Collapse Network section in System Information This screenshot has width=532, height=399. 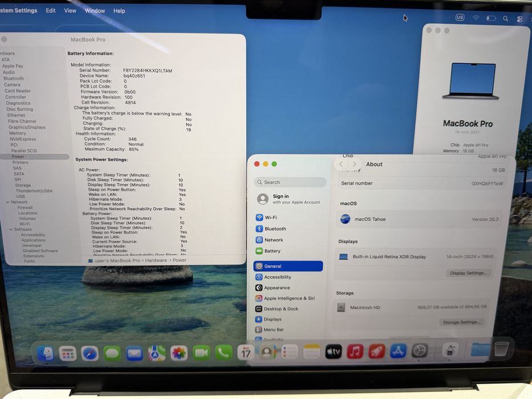point(7,202)
